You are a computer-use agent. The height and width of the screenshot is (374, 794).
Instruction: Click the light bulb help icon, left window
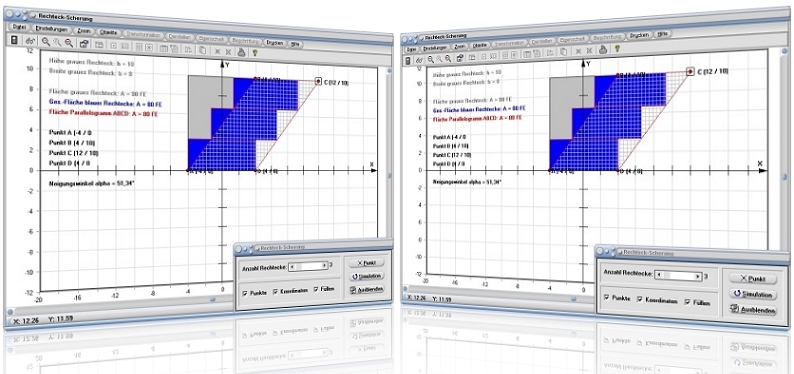pyautogui.click(x=255, y=53)
